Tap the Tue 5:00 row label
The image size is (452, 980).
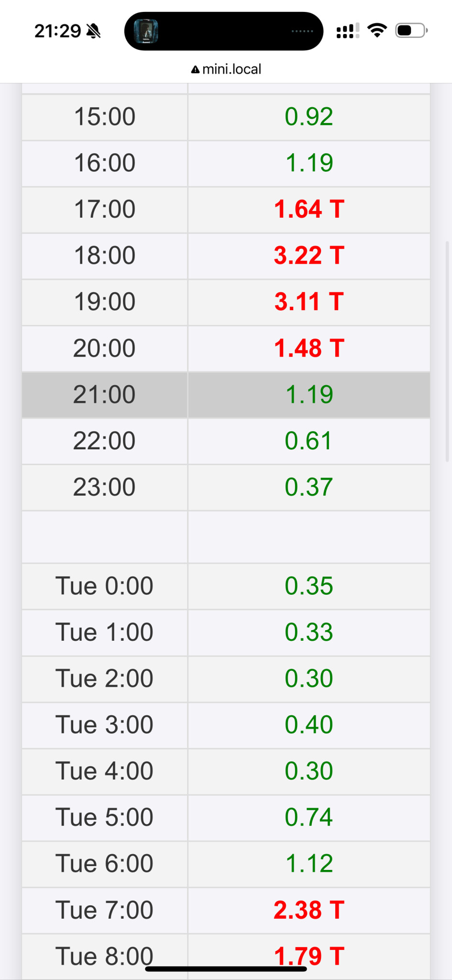pyautogui.click(x=104, y=817)
